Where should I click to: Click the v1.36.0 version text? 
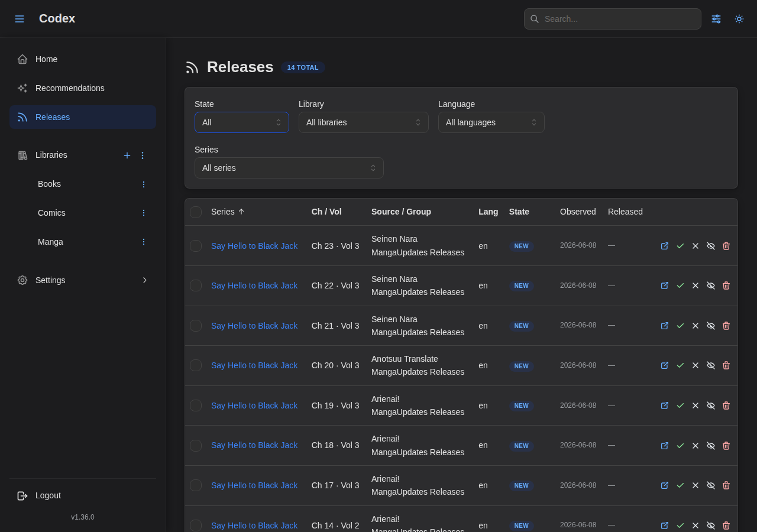tap(83, 517)
